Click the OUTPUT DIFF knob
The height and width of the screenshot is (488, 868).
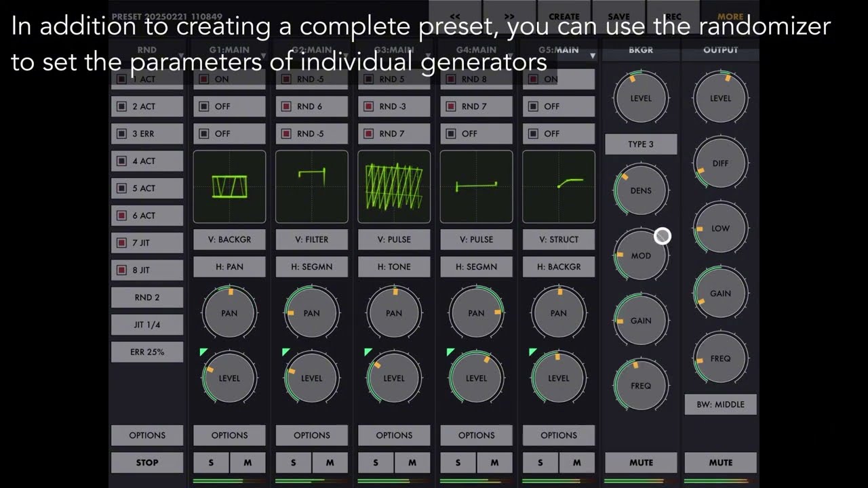click(x=720, y=163)
